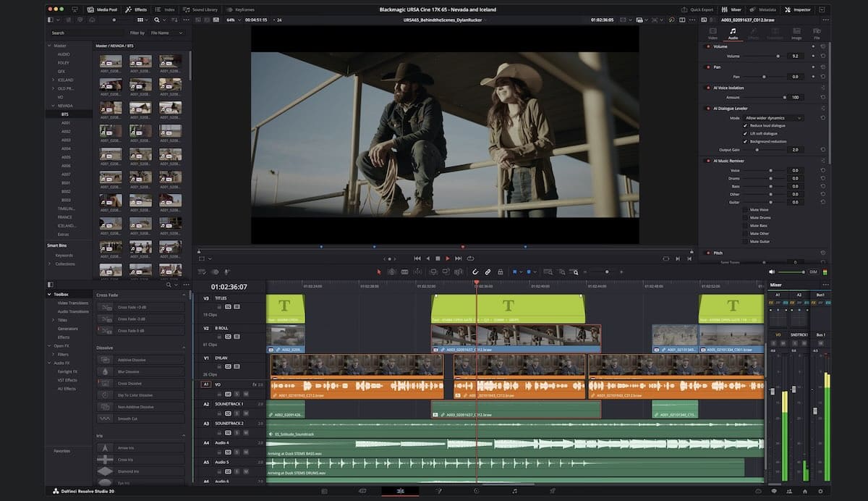Click the DIM button in the mixer header
Viewport: 868px width, 501px height.
pos(813,272)
